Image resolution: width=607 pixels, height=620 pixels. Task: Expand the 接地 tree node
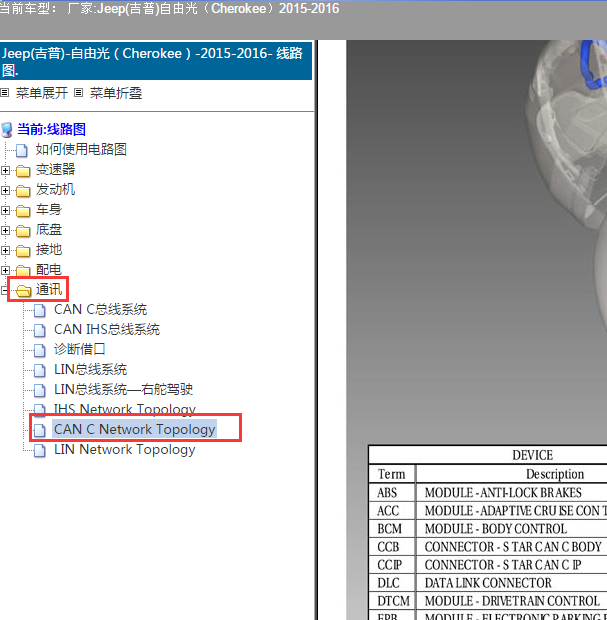[5, 250]
